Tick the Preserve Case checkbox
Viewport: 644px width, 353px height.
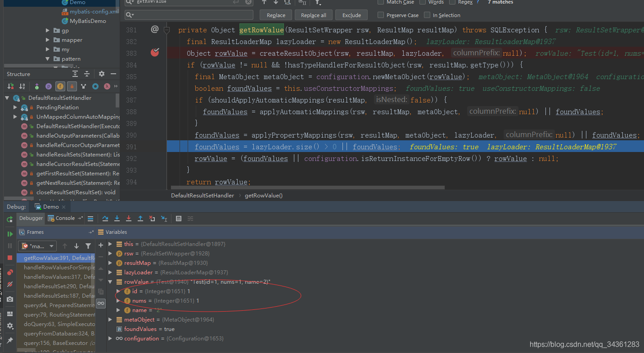coord(381,15)
